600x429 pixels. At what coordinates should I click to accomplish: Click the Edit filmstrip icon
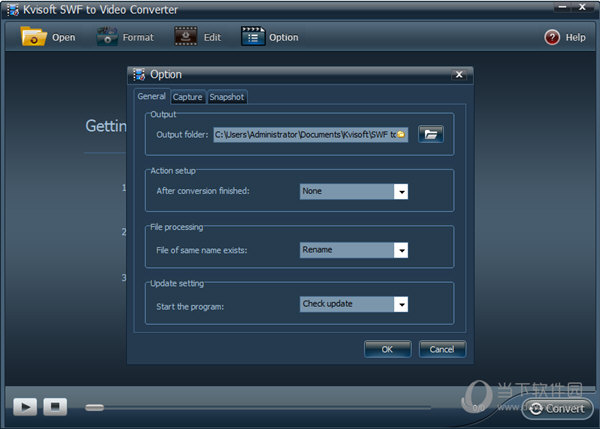coord(186,36)
